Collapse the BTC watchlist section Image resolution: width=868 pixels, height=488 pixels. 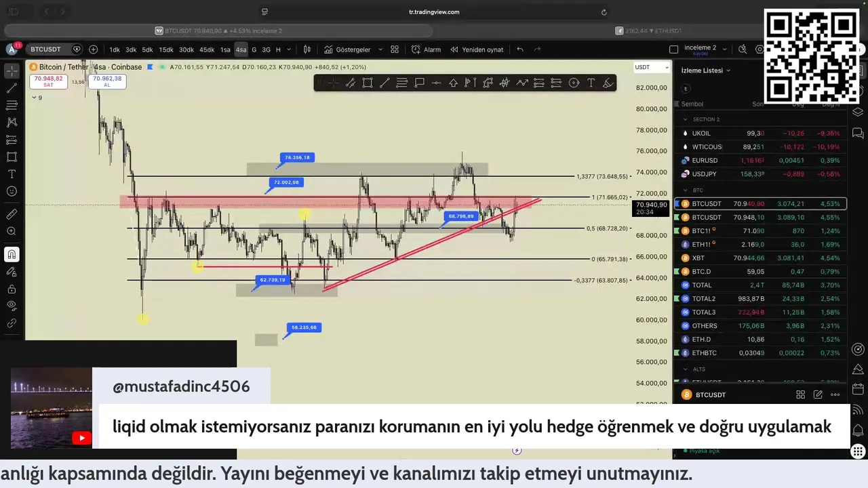click(x=686, y=190)
